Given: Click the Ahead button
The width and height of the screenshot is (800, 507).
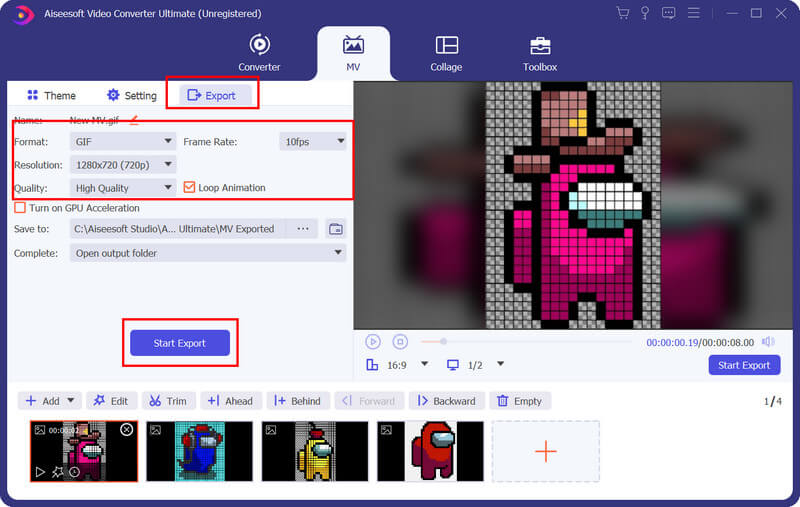Looking at the screenshot, I should (x=231, y=401).
